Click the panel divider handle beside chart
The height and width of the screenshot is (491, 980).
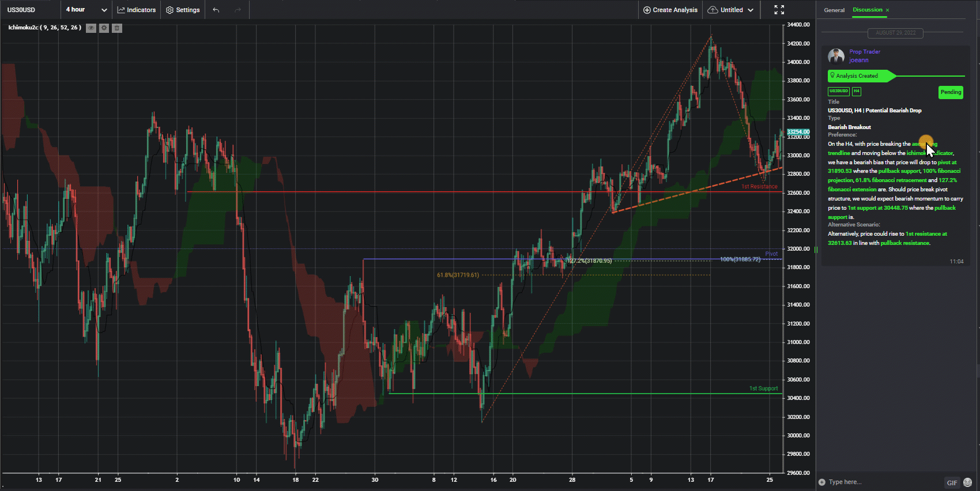tap(816, 250)
